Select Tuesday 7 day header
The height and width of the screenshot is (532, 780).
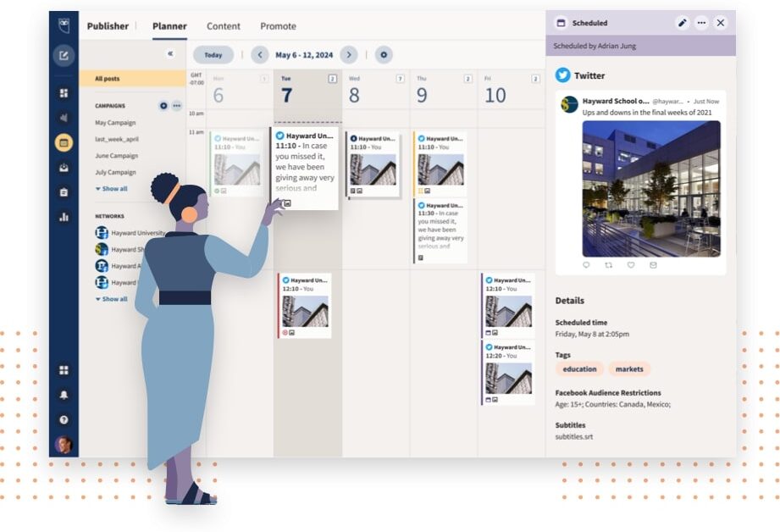(307, 90)
